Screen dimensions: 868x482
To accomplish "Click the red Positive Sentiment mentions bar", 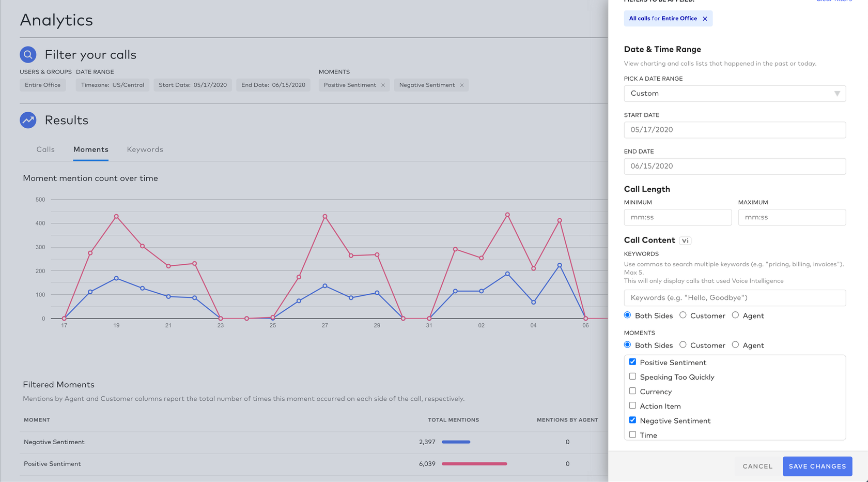I will (474, 464).
